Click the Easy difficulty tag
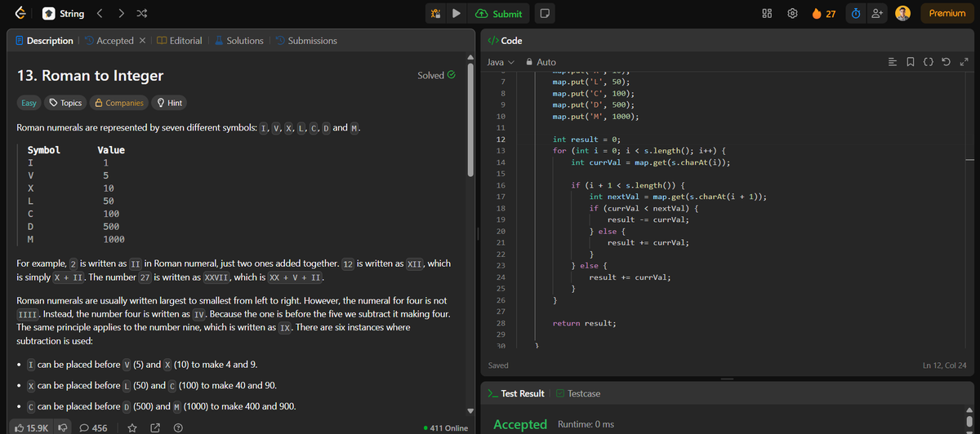The image size is (980, 434). point(29,103)
